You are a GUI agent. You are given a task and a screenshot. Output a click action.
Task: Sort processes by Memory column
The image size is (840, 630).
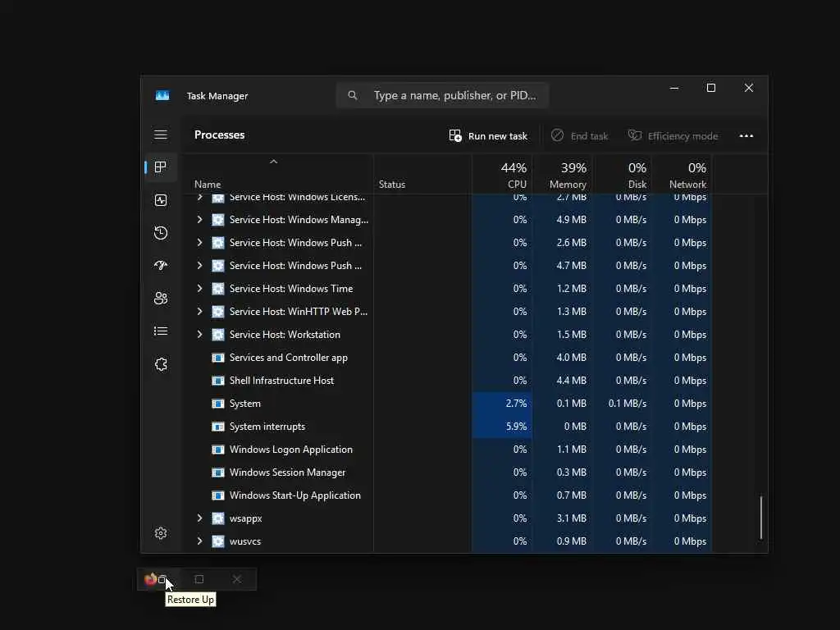(x=563, y=176)
